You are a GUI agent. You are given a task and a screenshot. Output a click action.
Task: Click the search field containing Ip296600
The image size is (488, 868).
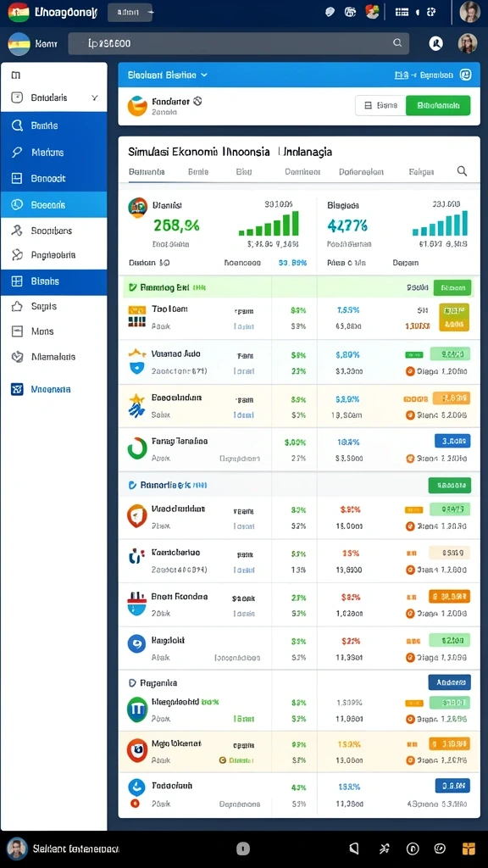point(238,43)
